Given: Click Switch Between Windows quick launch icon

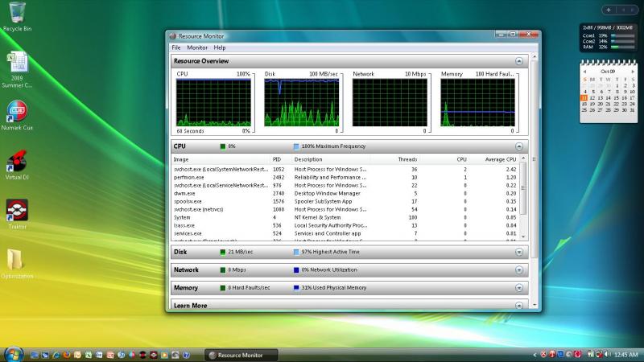Looking at the screenshot, I should coord(45,355).
